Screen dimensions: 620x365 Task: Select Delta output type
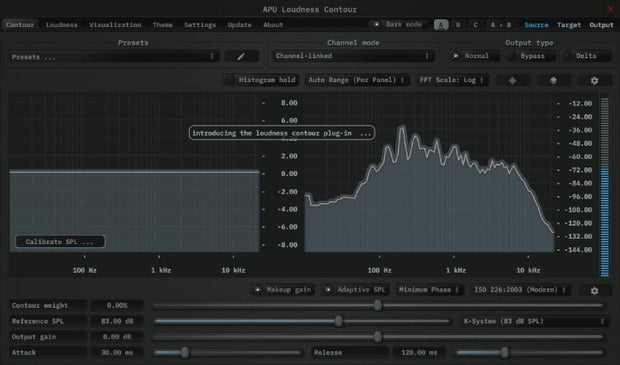pyautogui.click(x=586, y=56)
